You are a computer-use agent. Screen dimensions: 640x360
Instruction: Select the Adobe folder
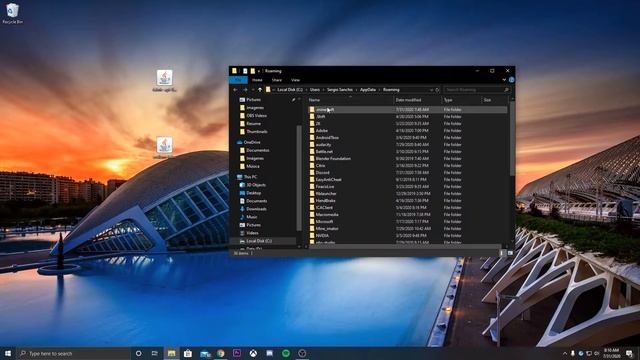322,131
